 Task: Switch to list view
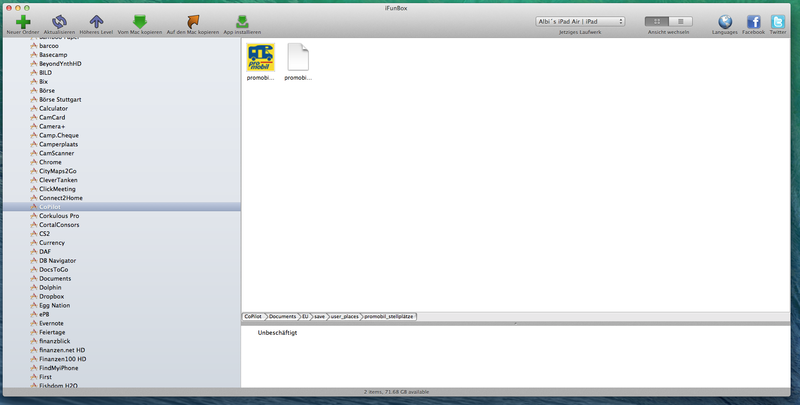tap(681, 21)
